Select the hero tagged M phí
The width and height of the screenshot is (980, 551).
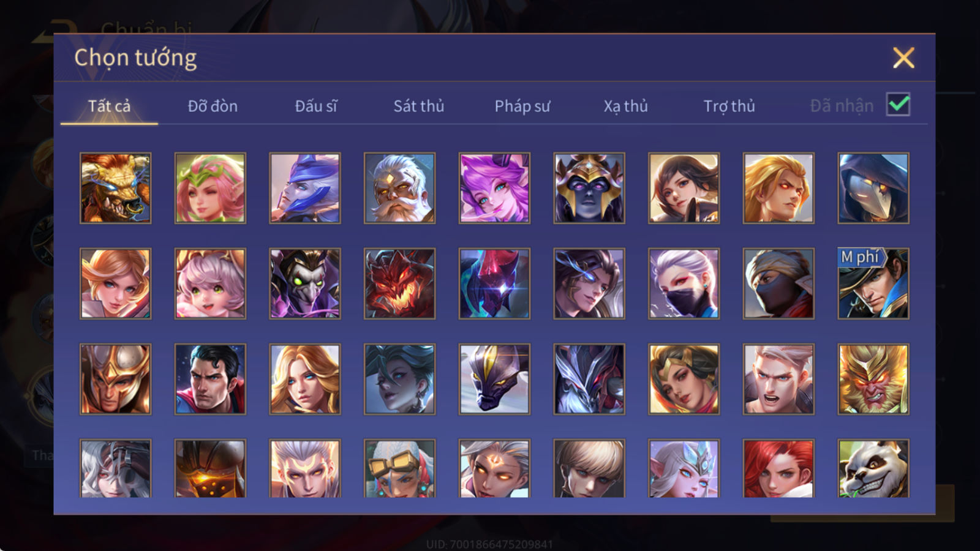point(873,283)
